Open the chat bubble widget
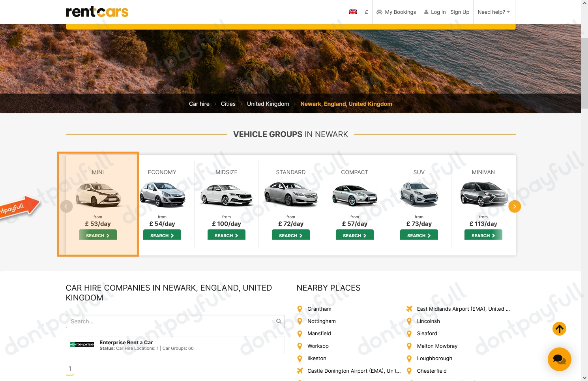Image resolution: width=588 pixels, height=381 pixels. pyautogui.click(x=559, y=359)
